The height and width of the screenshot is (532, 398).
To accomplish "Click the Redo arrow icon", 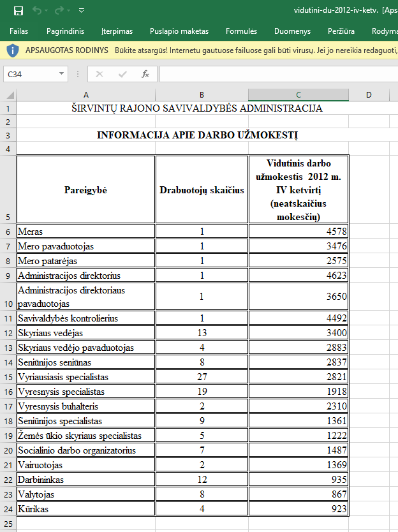I will click(x=59, y=10).
